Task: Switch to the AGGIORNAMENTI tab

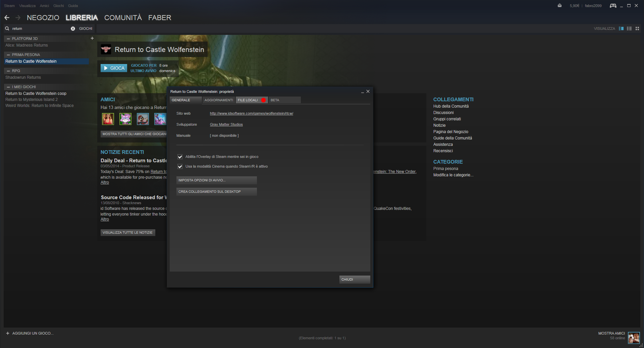Action: coord(219,100)
